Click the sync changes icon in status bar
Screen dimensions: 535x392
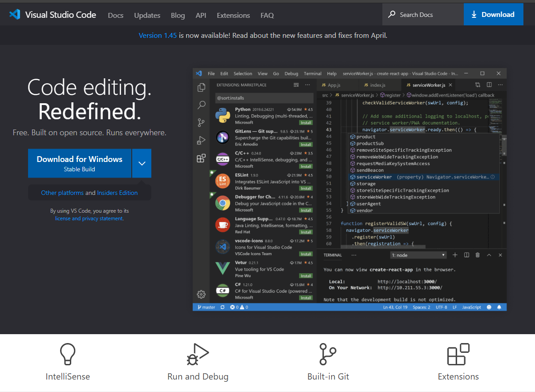(223, 307)
